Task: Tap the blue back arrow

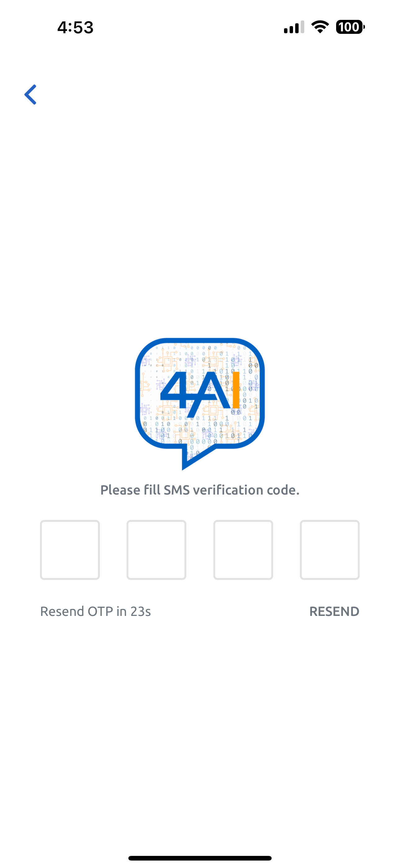Action: pos(30,94)
